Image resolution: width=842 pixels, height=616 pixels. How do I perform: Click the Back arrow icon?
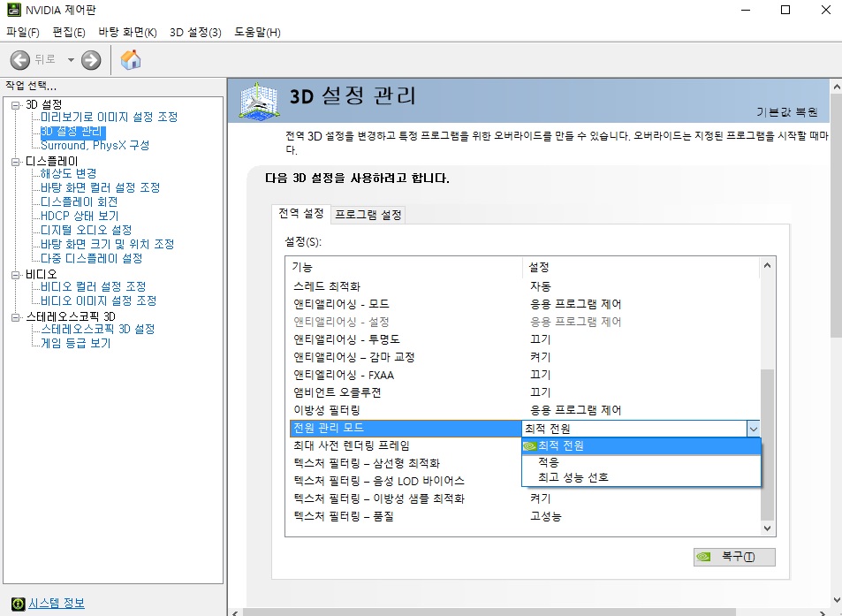coord(20,59)
